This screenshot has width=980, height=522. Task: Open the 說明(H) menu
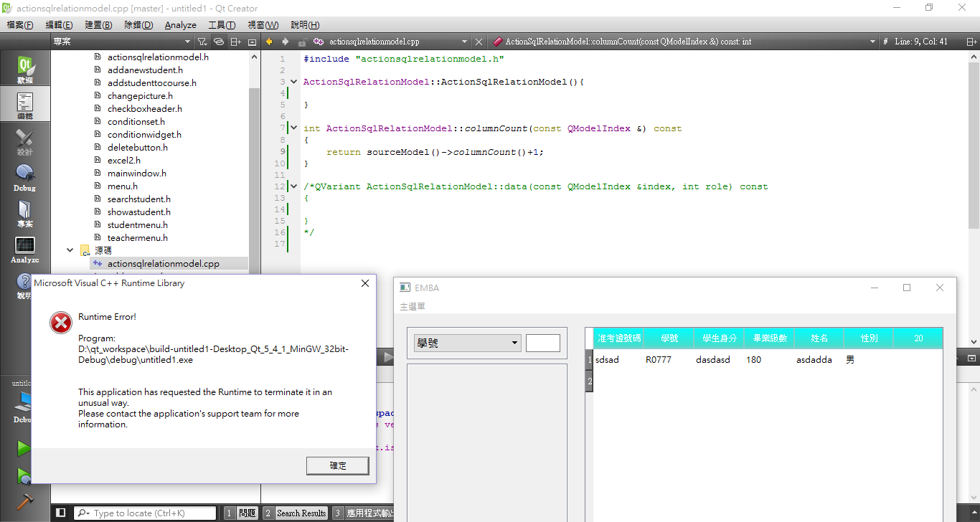(x=305, y=24)
